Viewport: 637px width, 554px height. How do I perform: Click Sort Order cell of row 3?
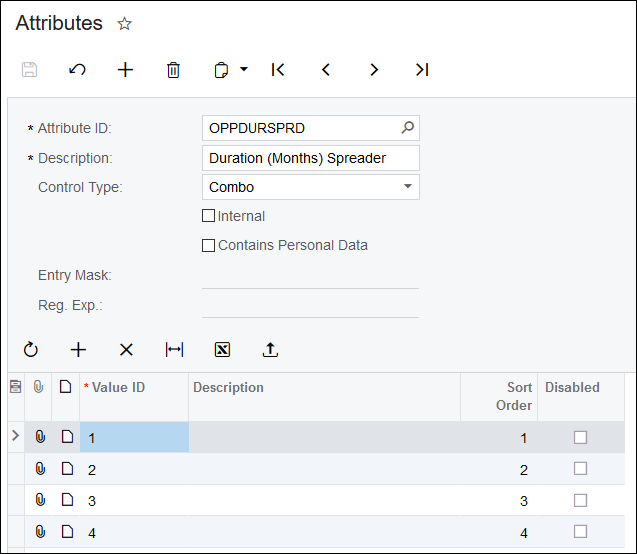[x=499, y=500]
